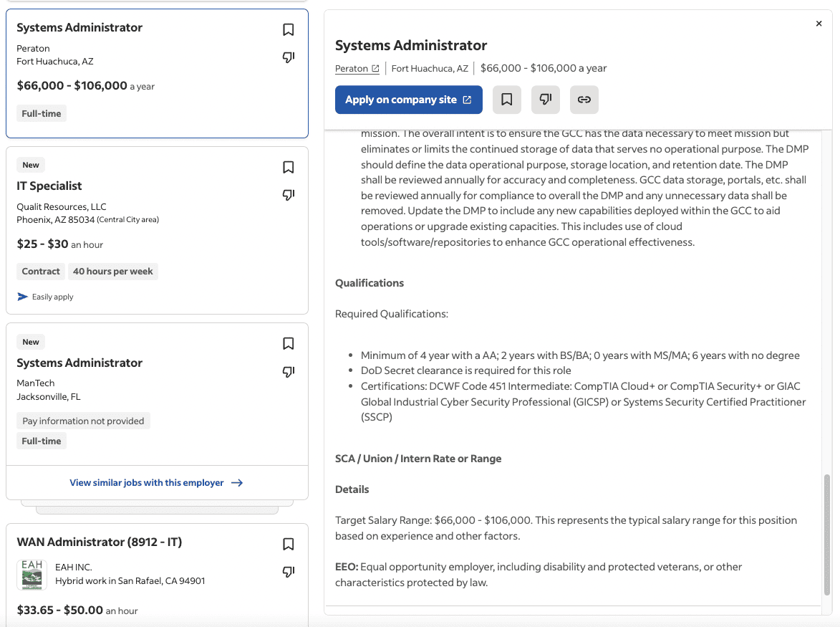Open Peraton company link in details header

pos(357,69)
